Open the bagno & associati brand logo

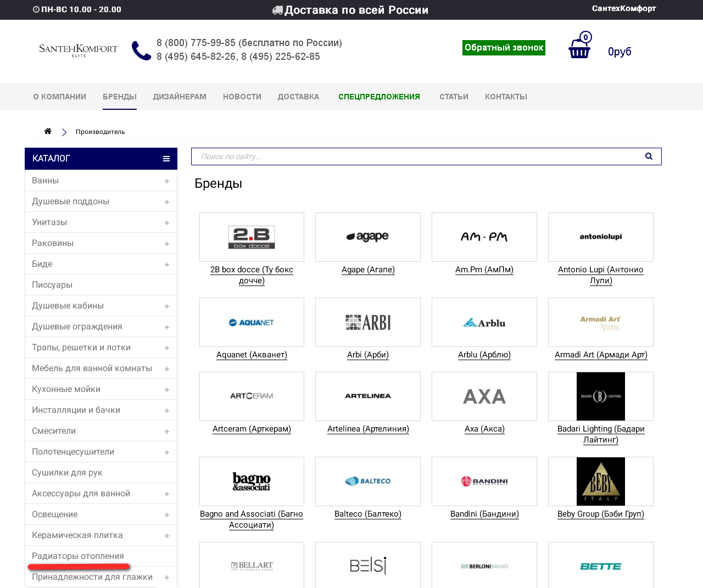pyautogui.click(x=252, y=481)
